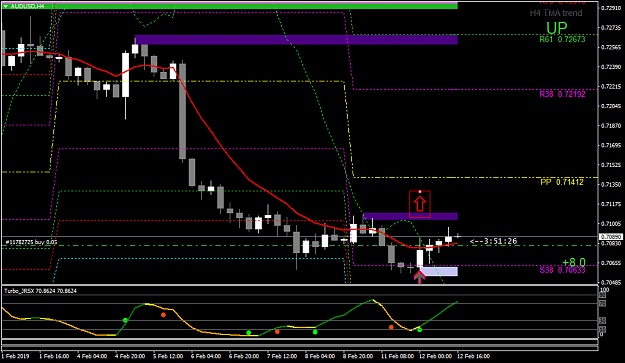Click the 0.72910 price scale label
The width and height of the screenshot is (625, 363).
pos(611,8)
